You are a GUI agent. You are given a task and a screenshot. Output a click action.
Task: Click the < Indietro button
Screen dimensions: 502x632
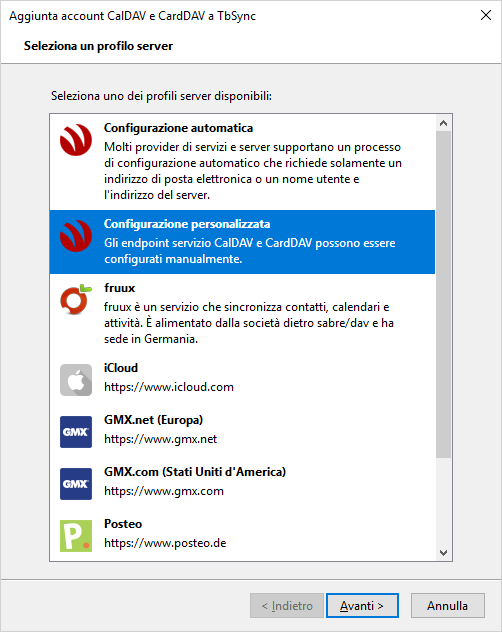[287, 605]
